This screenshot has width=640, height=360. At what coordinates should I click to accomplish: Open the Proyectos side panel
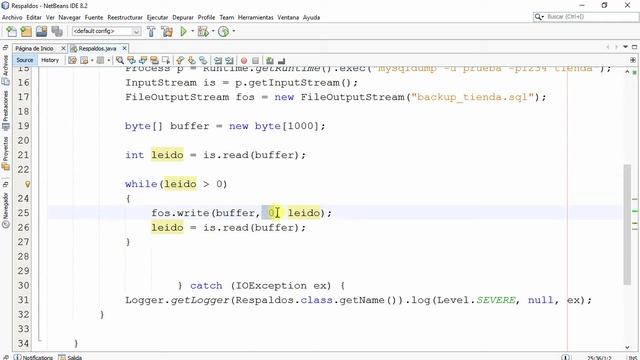click(5, 153)
